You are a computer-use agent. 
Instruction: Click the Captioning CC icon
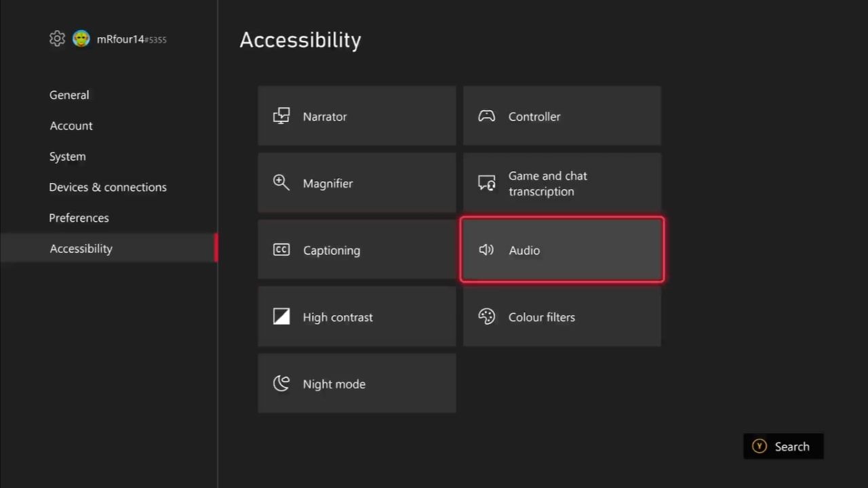pyautogui.click(x=281, y=249)
